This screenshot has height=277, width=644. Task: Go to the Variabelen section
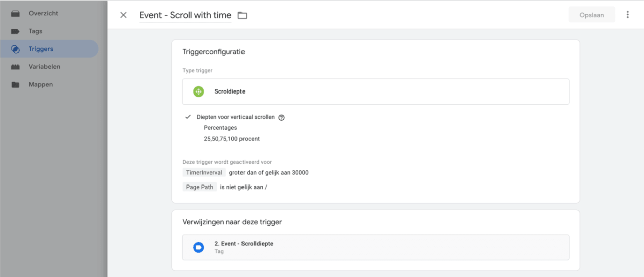pos(44,67)
